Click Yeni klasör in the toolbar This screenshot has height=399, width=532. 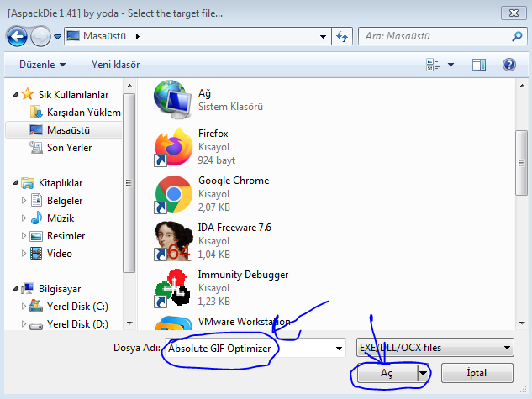coord(115,65)
